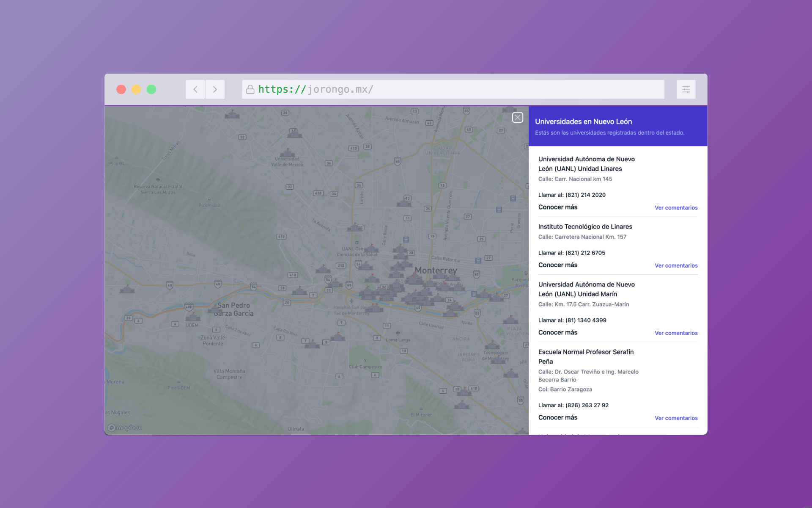Click the Monterrey city label on map
This screenshot has width=812, height=508.
436,271
